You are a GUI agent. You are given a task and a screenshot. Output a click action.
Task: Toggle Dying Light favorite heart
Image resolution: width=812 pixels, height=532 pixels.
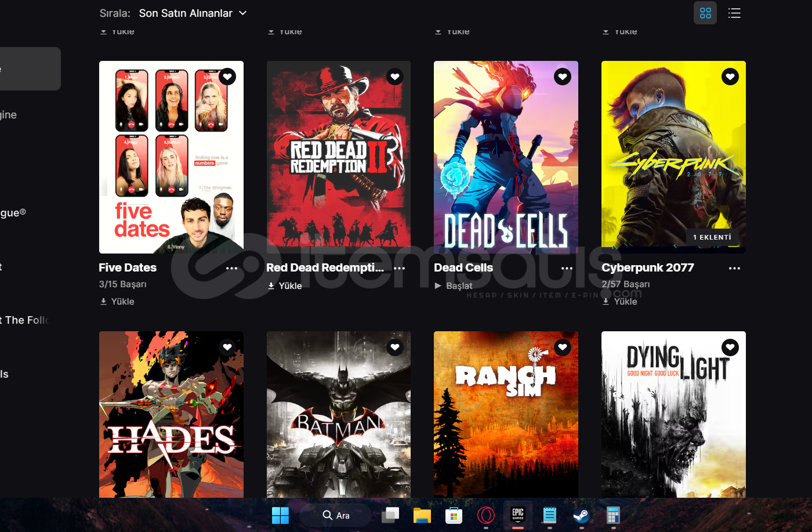tap(730, 348)
